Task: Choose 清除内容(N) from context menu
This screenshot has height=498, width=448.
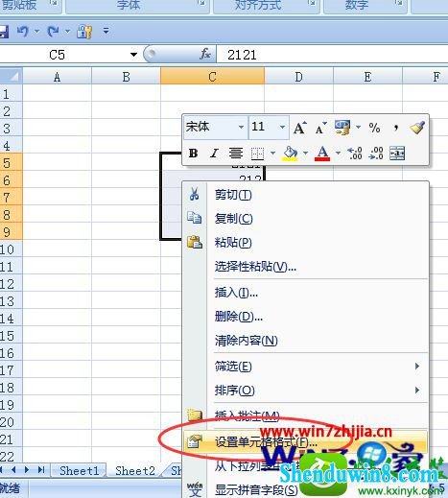Action: tap(305, 341)
